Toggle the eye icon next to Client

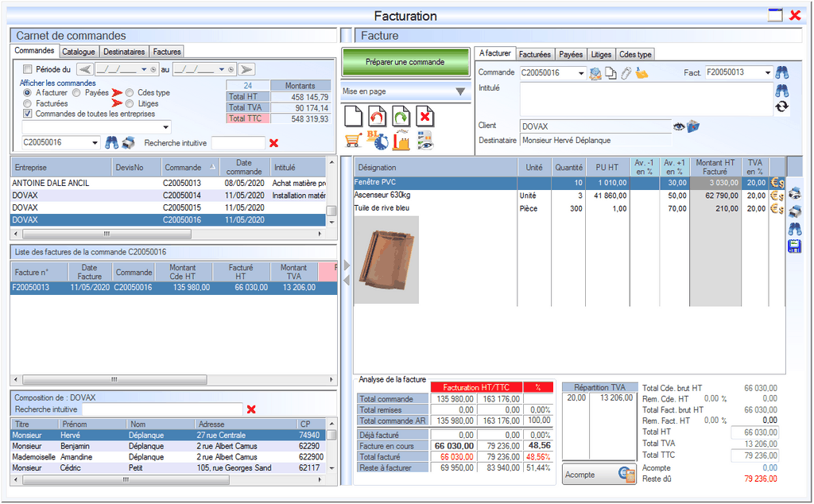[x=679, y=126]
